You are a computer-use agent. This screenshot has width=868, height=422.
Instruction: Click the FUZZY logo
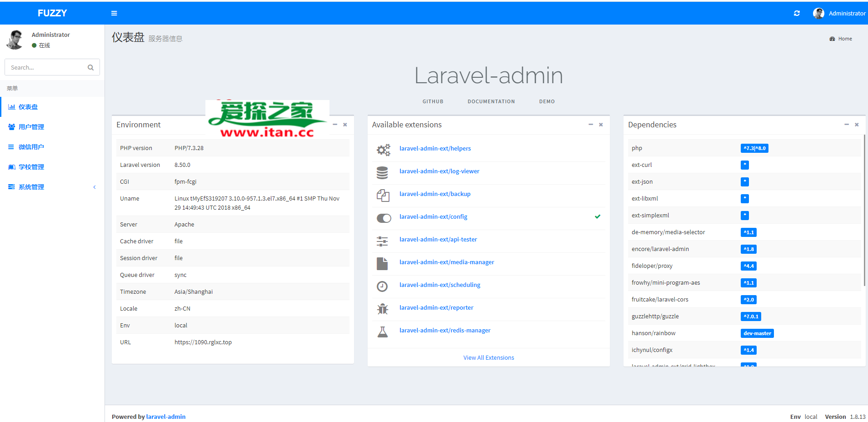point(52,13)
